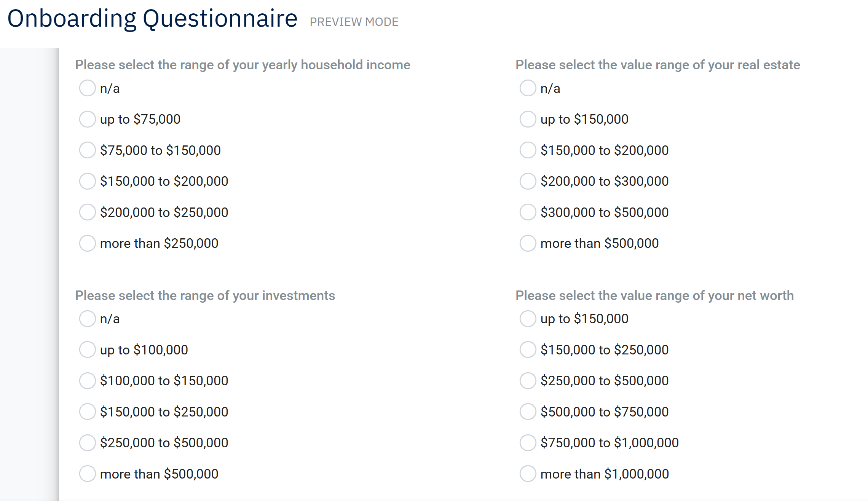Select real estate more than $500,000
The height and width of the screenshot is (501, 868).
coord(528,243)
